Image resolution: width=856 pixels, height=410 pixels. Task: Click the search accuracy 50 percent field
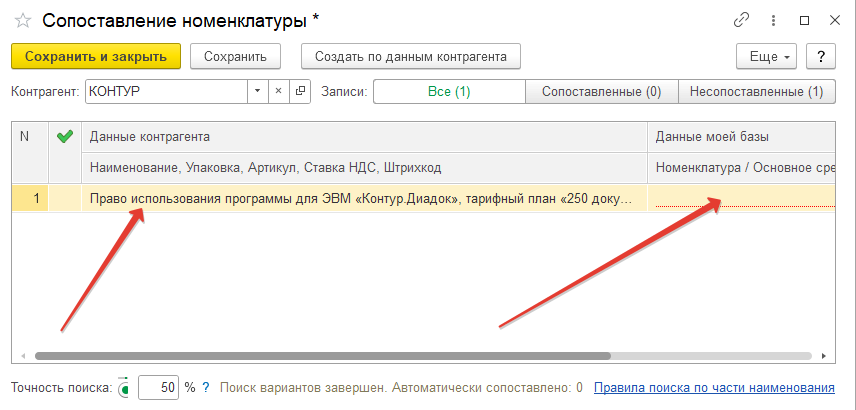coord(158,388)
